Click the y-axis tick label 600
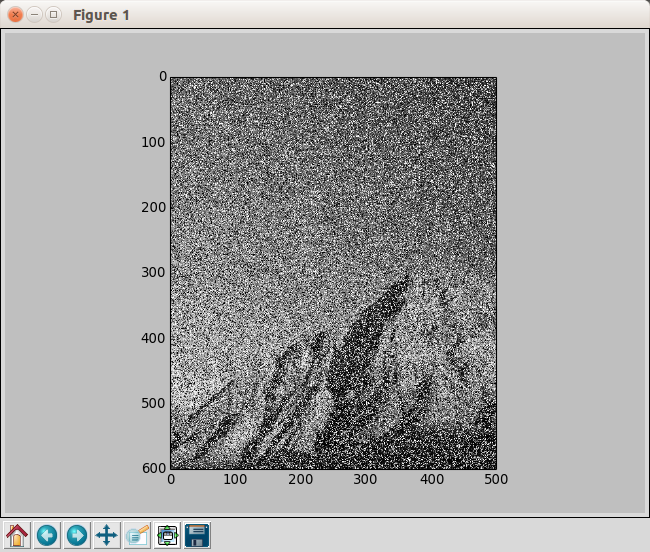This screenshot has height=552, width=650. [x=153, y=468]
